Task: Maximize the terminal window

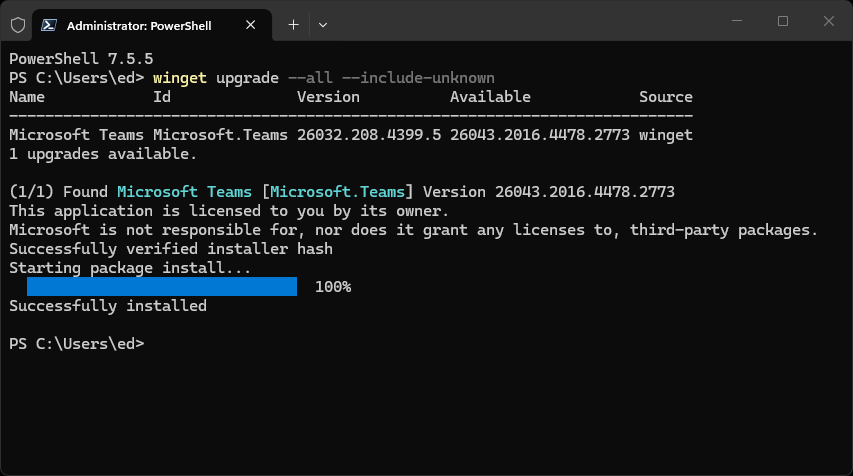Action: point(783,21)
